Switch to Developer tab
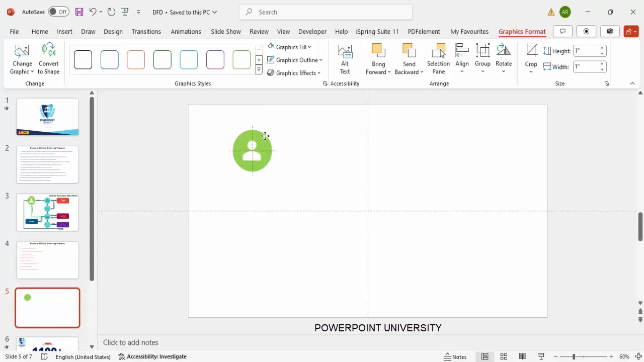Screen dimensions: 644x362 [x=312, y=31]
